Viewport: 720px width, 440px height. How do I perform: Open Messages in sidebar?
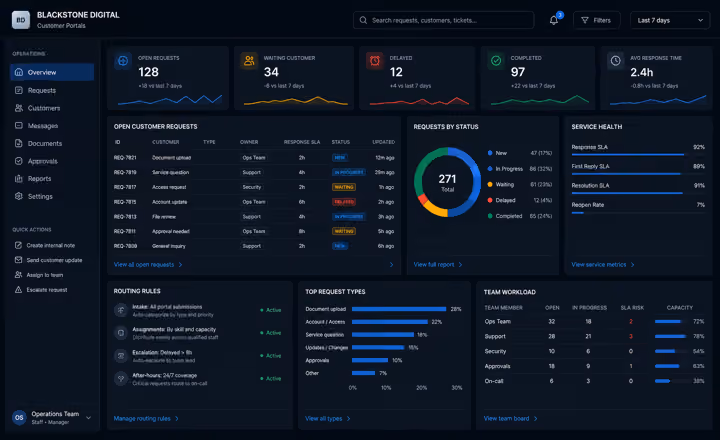(52, 125)
